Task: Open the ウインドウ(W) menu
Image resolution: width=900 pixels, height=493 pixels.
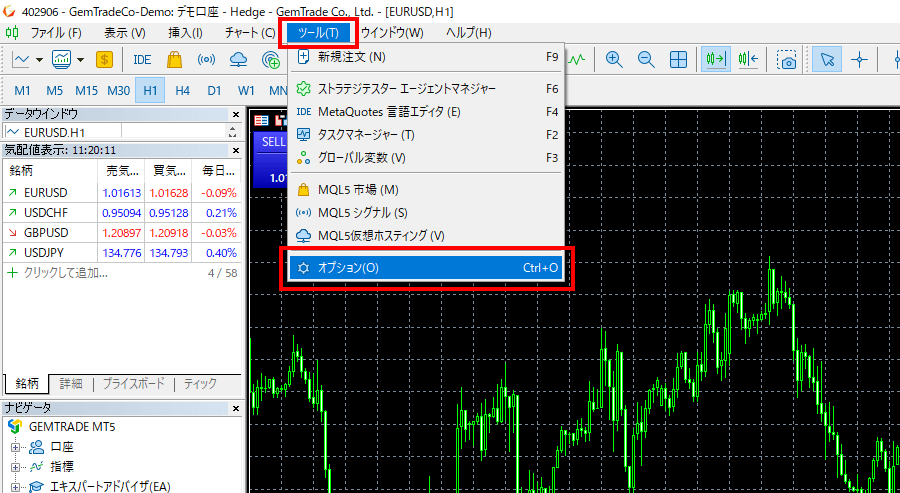Action: click(393, 33)
